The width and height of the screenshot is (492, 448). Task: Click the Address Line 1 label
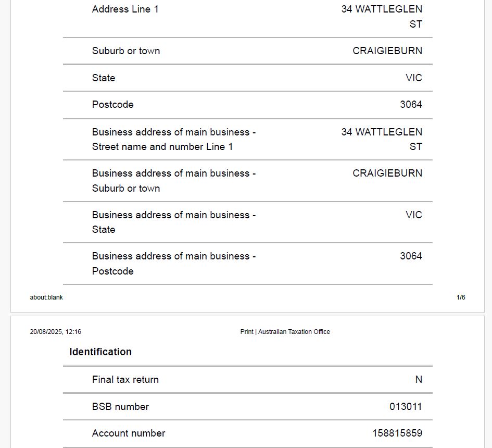click(125, 9)
